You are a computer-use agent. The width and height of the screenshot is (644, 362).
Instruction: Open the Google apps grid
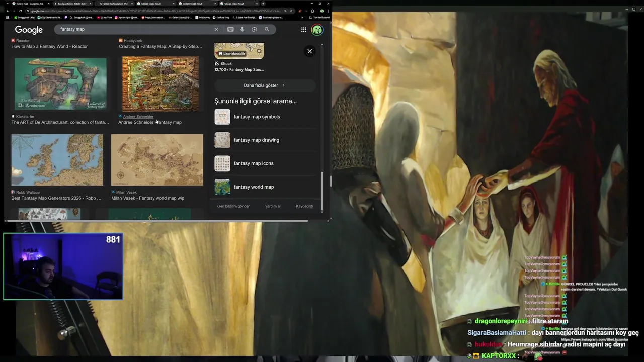pos(304,30)
